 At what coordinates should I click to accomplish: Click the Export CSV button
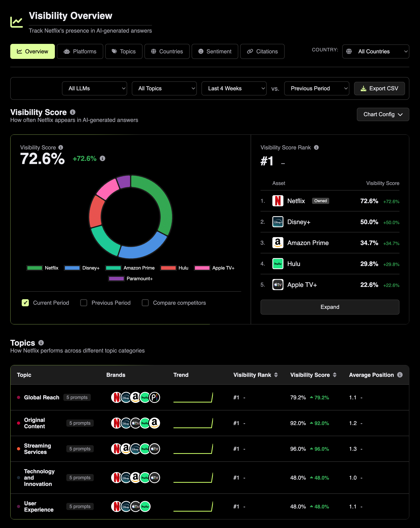pyautogui.click(x=379, y=88)
